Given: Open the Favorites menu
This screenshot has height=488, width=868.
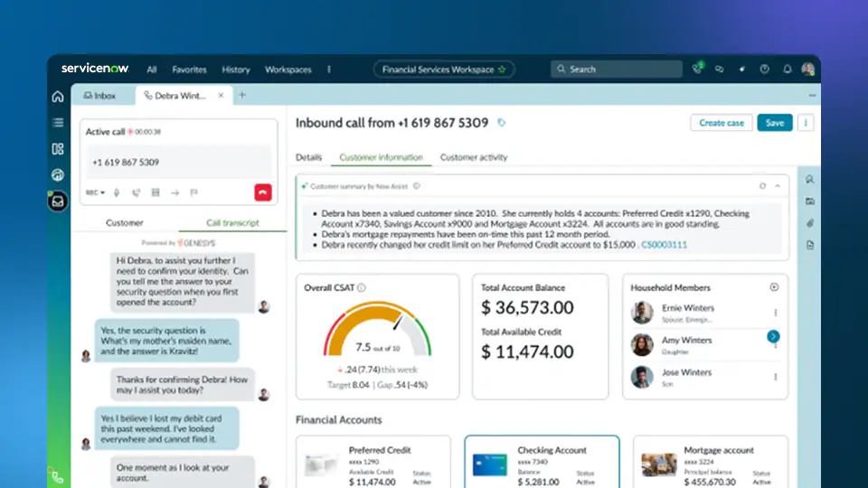Looking at the screenshot, I should coord(189,70).
